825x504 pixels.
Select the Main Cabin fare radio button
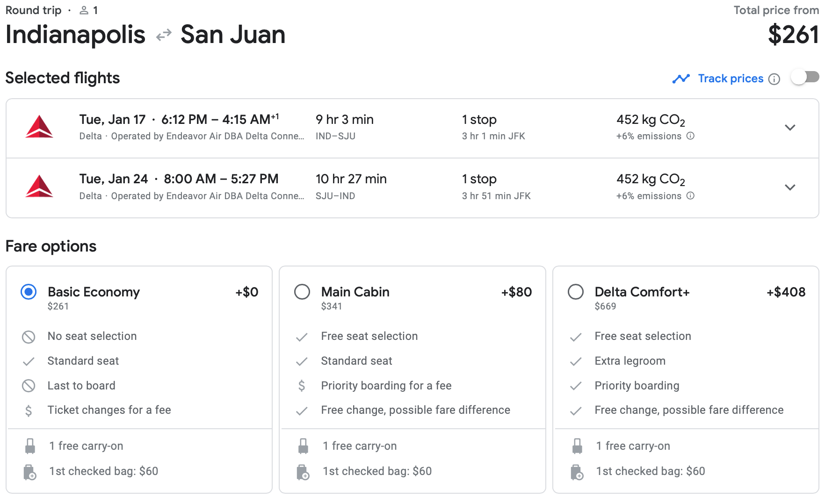point(302,292)
